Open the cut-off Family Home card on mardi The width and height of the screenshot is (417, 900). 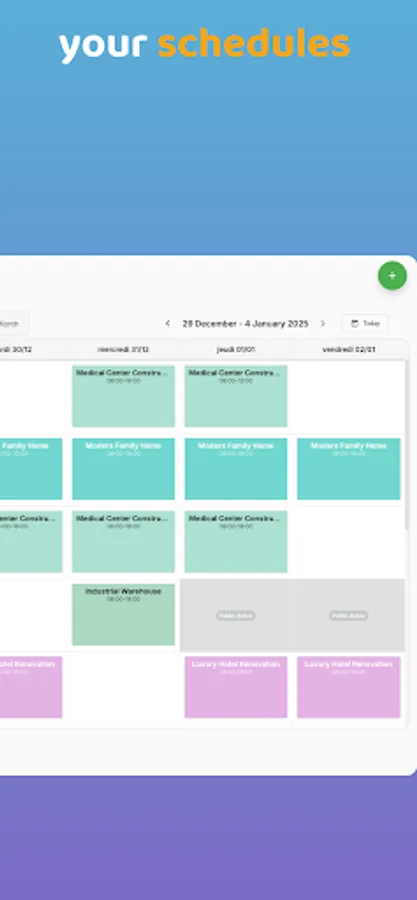coord(31,469)
